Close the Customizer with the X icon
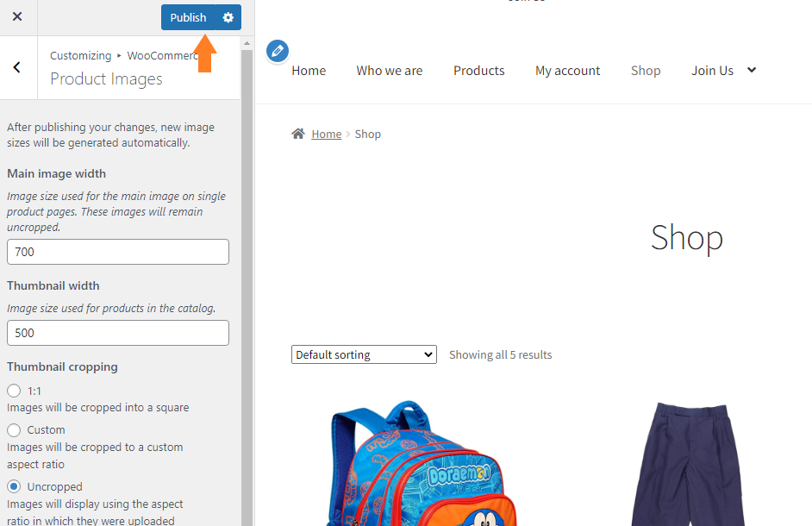This screenshot has height=526, width=812. coord(17,17)
